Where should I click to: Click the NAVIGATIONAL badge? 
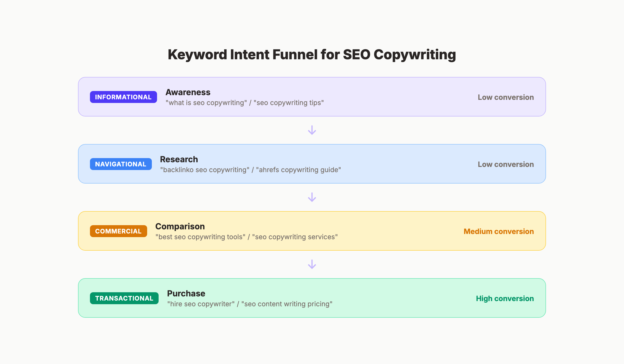pos(121,164)
